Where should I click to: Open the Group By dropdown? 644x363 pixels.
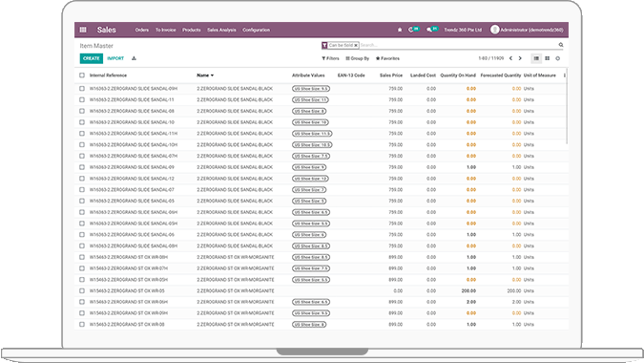click(358, 58)
